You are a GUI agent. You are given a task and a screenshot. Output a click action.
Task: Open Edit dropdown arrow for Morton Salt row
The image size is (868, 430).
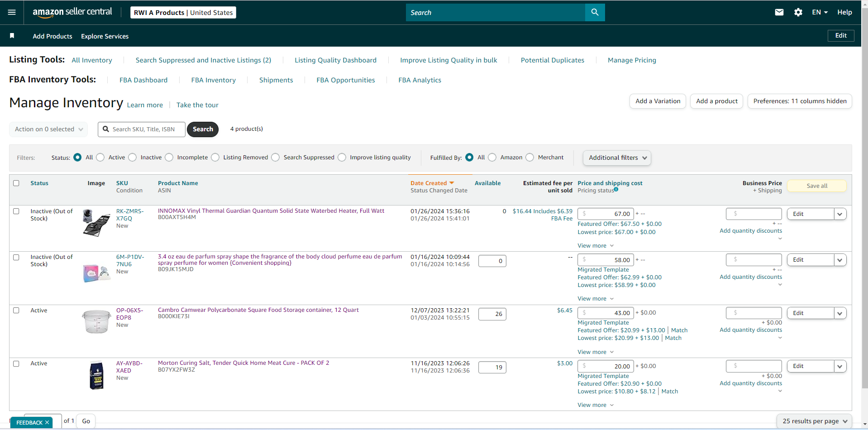(840, 366)
